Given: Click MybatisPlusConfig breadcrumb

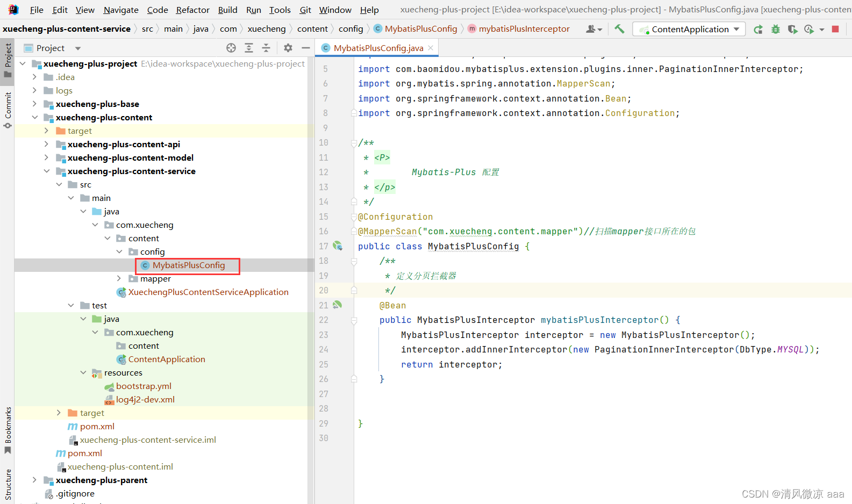Looking at the screenshot, I should click(415, 28).
